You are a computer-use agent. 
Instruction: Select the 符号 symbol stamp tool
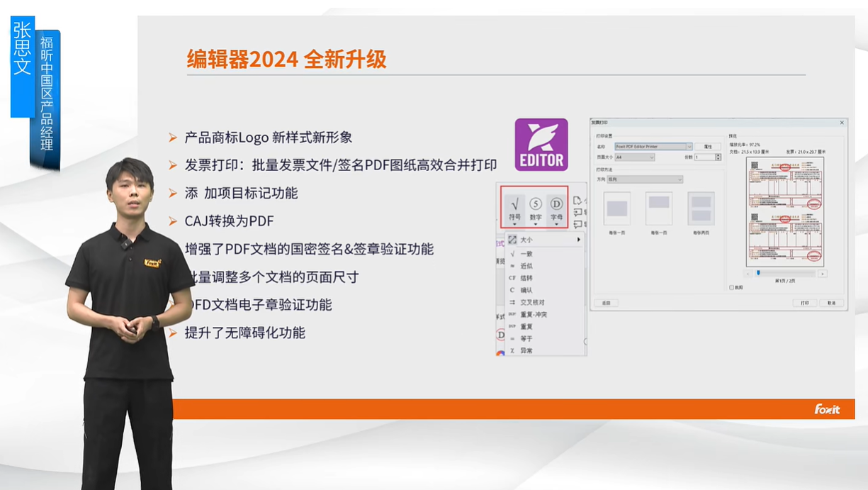coord(514,206)
